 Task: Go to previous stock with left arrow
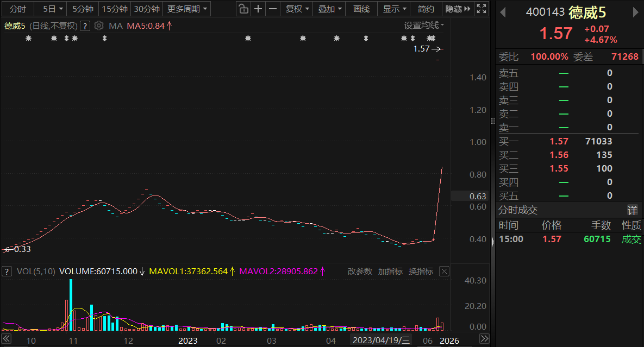503,12
